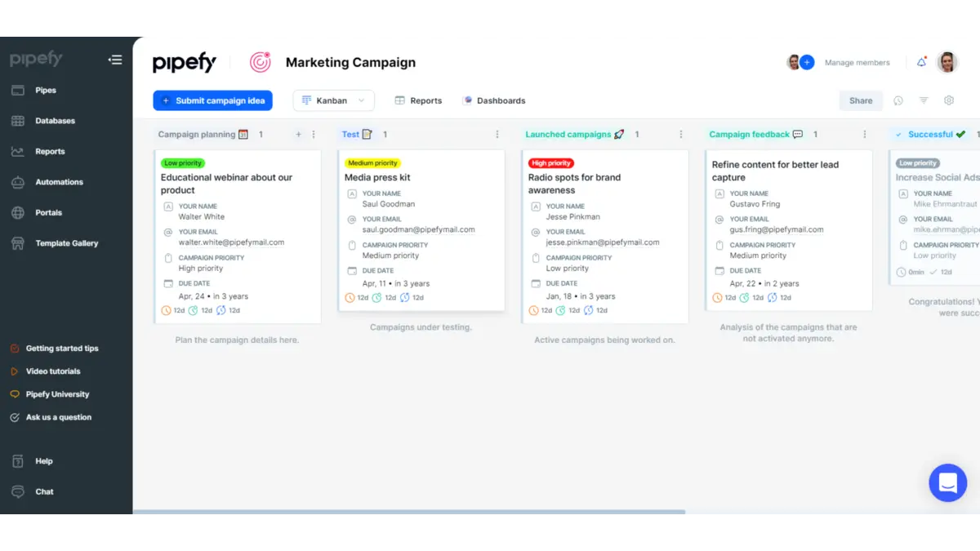Click walter.white@pipefymail.com email
The image size is (980, 551).
pos(231,242)
